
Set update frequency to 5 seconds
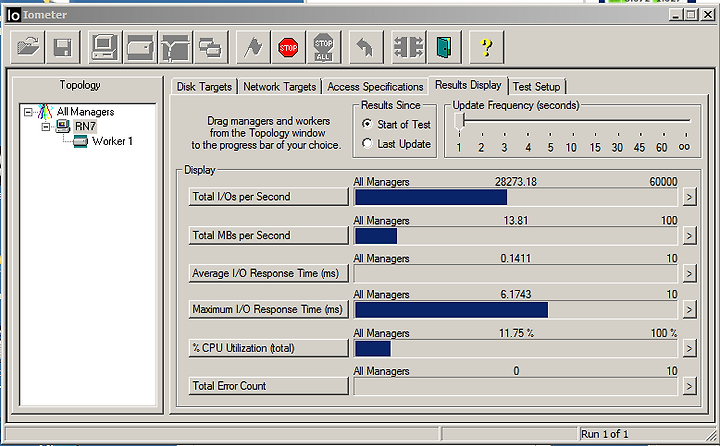[x=550, y=147]
